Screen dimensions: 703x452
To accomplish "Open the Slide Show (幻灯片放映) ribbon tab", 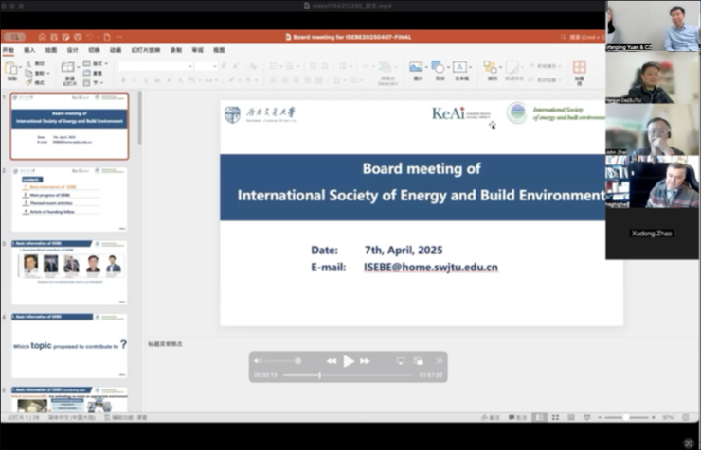I will 146,50.
